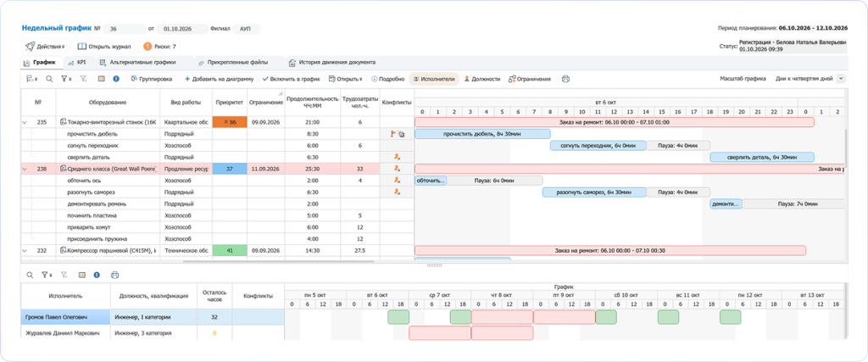Click clear-filter icon in lower toolbar
Image resolution: width=868 pixels, height=362 pixels.
pos(64,275)
